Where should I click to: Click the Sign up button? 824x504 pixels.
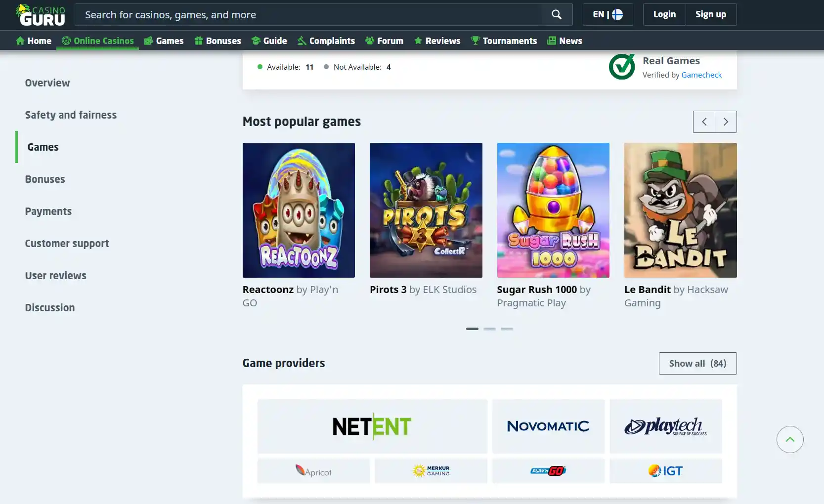pos(711,15)
